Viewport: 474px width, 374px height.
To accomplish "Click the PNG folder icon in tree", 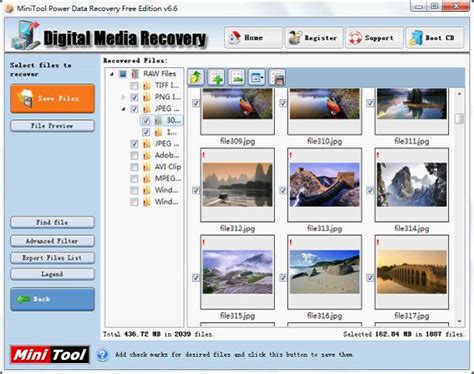I will click(147, 97).
